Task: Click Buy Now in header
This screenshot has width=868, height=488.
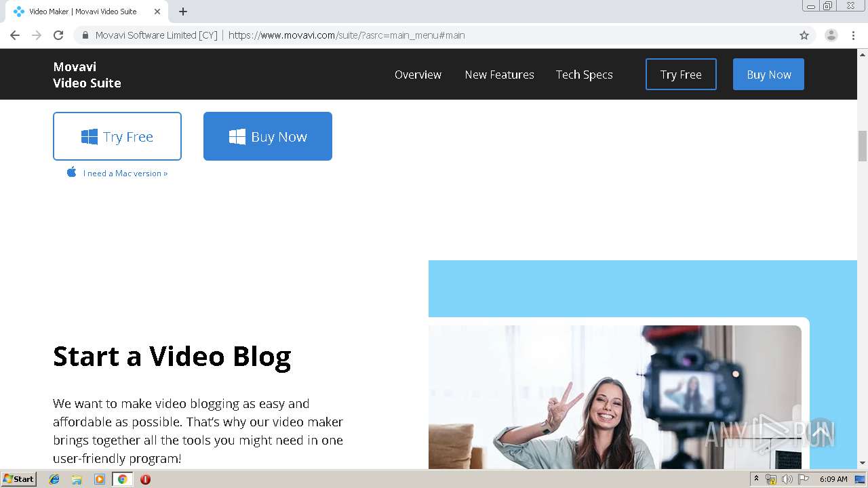Action: click(x=768, y=75)
